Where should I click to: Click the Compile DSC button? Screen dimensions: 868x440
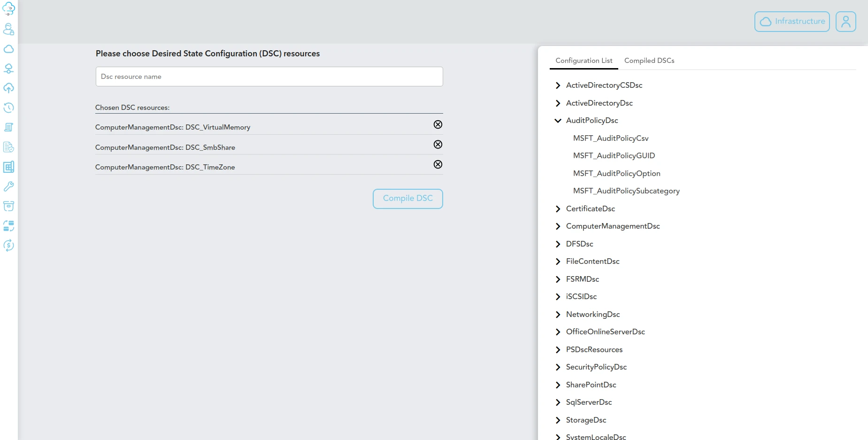pos(408,199)
